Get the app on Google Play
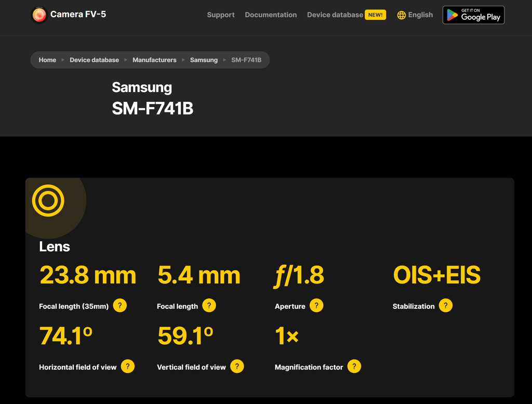The width and height of the screenshot is (532, 404). click(473, 15)
